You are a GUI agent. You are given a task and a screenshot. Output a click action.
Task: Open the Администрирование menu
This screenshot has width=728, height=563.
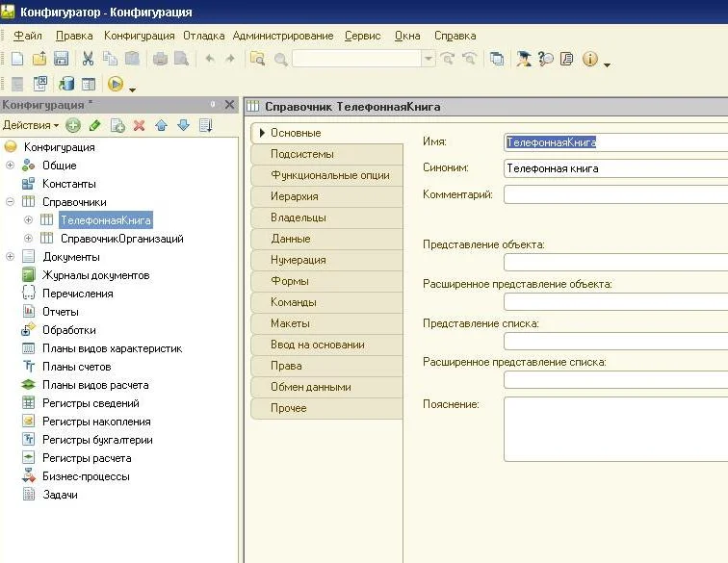click(282, 36)
